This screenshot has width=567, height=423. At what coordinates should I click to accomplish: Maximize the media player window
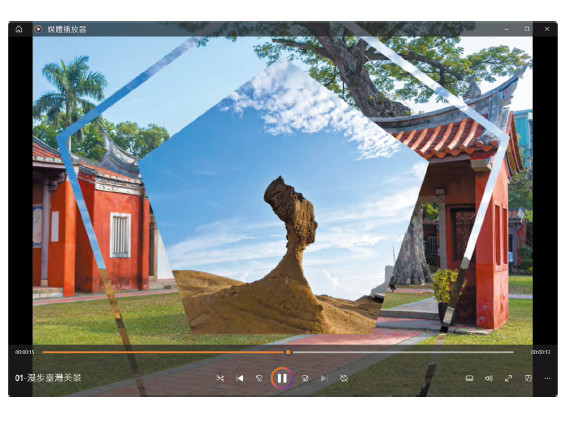coord(527,29)
